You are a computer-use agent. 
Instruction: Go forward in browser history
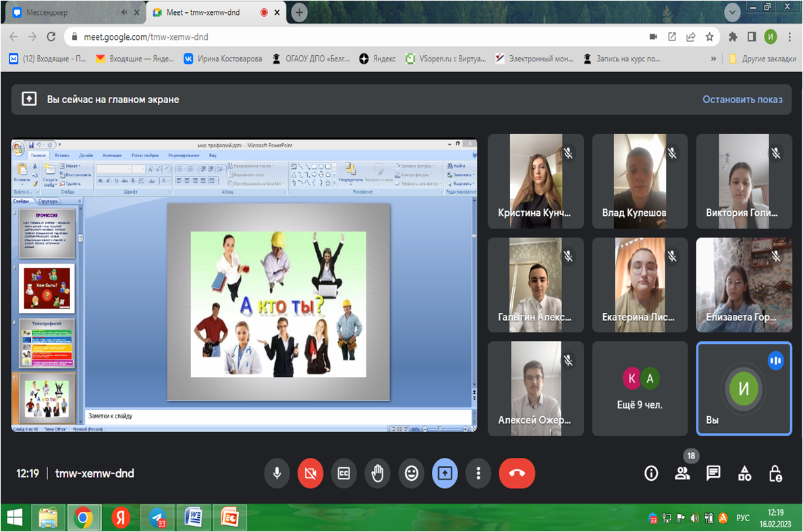(32, 37)
